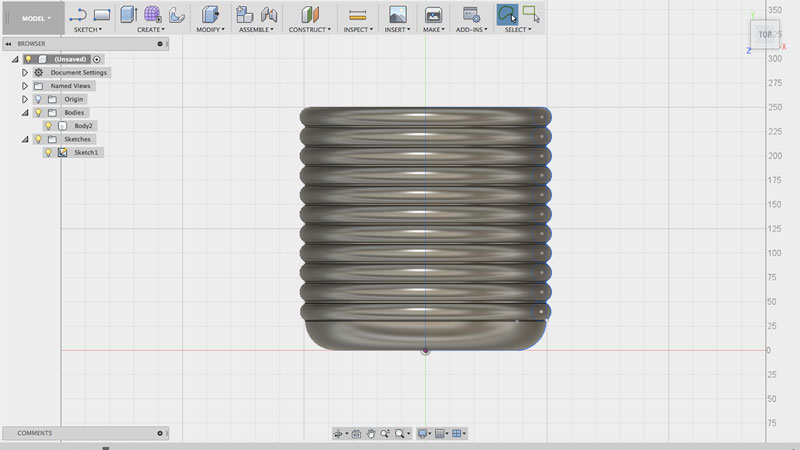Expand the Document Settings node

coord(25,73)
